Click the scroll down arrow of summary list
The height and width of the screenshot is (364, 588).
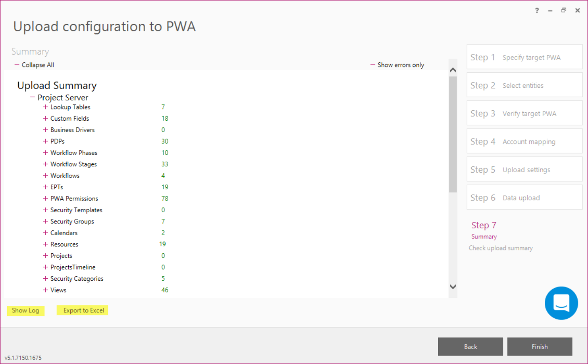(x=453, y=287)
